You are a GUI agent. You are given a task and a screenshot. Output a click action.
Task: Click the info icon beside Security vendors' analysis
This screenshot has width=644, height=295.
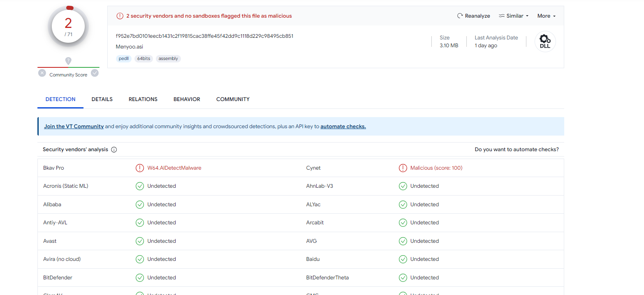(x=114, y=150)
